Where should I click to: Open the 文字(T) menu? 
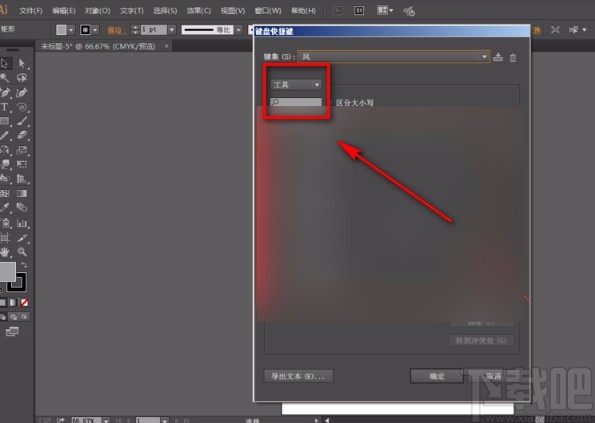[x=132, y=11]
